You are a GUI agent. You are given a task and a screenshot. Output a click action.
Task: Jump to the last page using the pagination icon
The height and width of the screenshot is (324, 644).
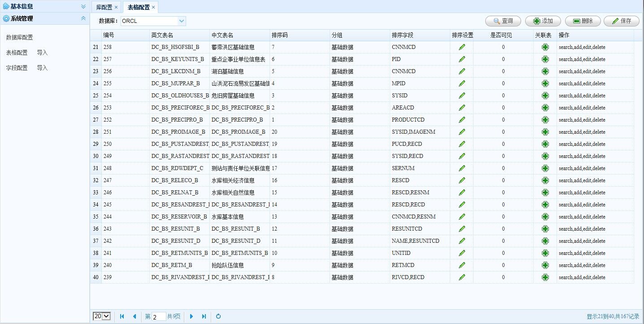(204, 316)
